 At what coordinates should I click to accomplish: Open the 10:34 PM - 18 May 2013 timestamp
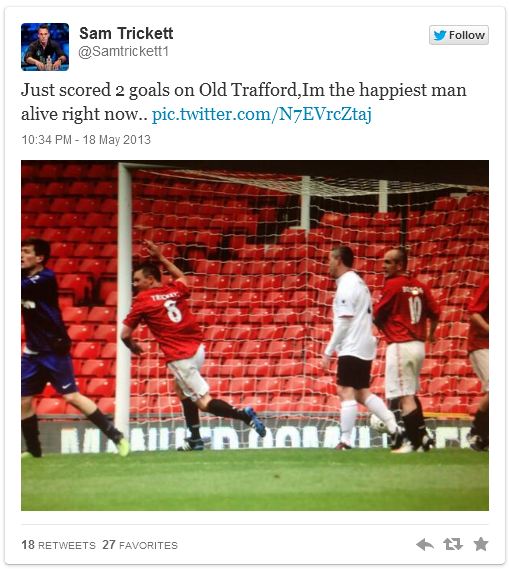tap(86, 140)
